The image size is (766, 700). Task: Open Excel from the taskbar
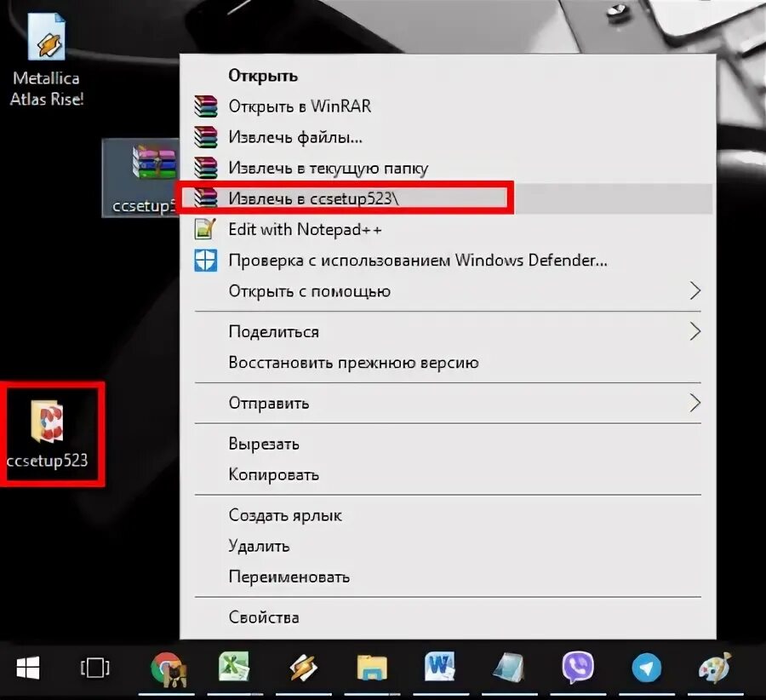click(233, 667)
